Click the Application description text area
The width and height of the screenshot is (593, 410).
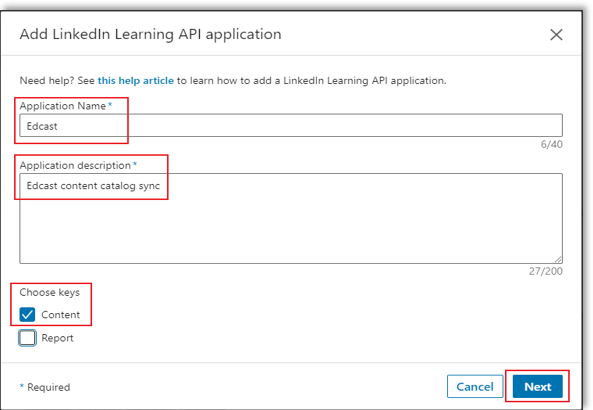[x=291, y=218]
